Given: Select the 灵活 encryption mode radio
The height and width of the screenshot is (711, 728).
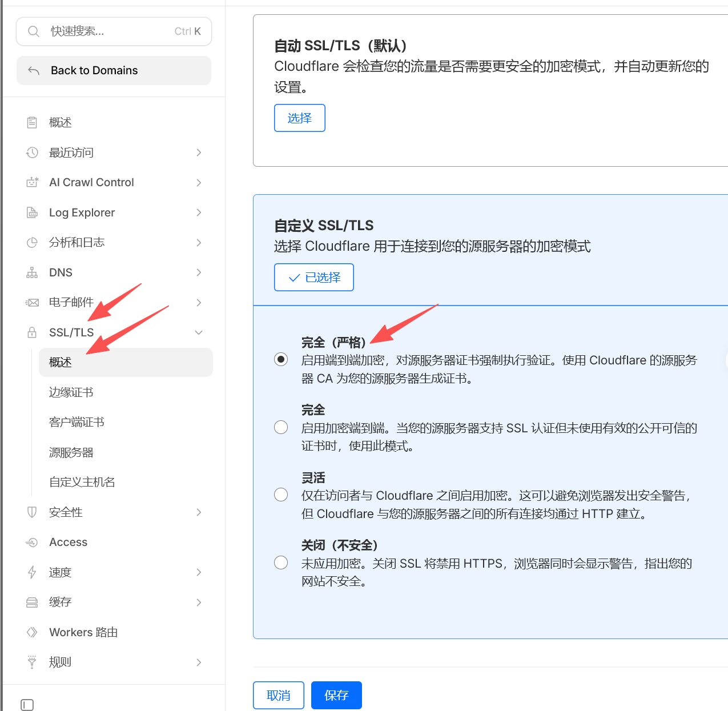Looking at the screenshot, I should 281,495.
